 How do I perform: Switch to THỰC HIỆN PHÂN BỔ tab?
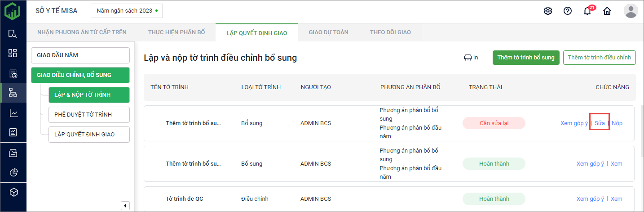tap(176, 32)
